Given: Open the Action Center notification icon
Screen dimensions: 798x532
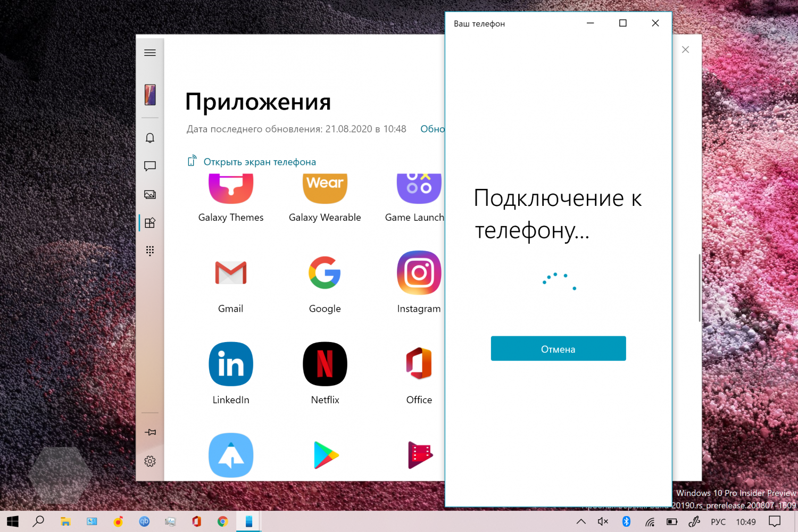Looking at the screenshot, I should click(775, 521).
